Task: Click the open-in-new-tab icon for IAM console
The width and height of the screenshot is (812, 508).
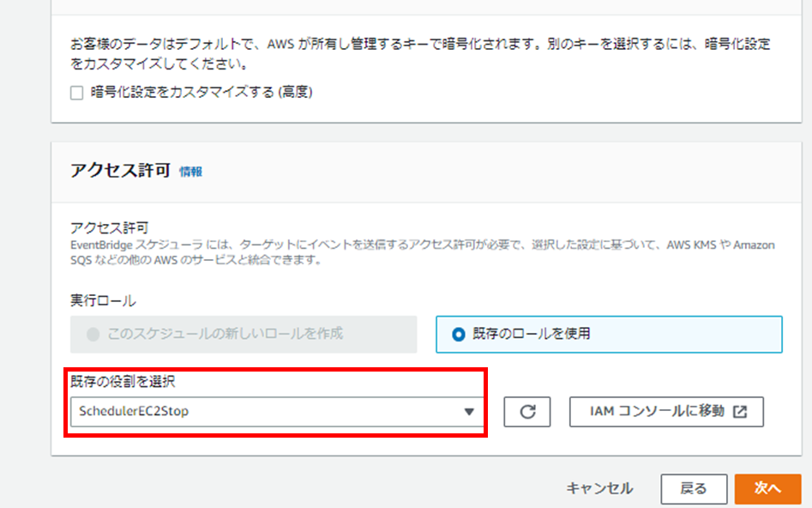Action: (743, 411)
